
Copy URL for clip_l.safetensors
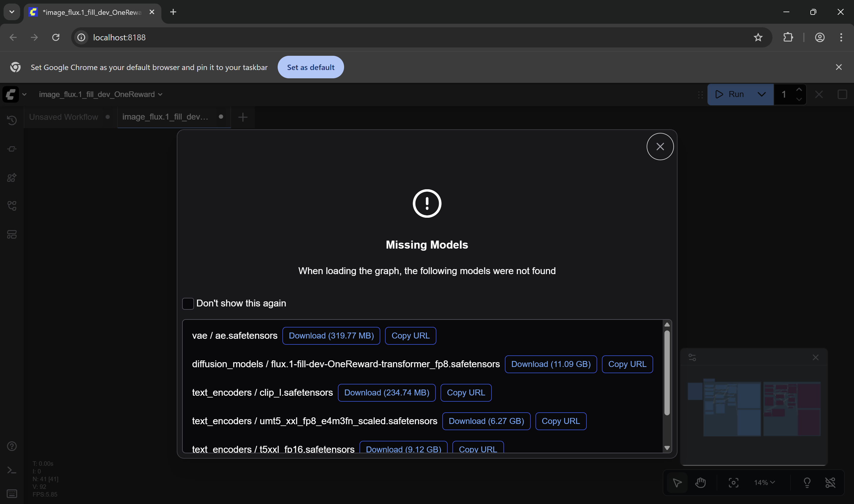tap(466, 392)
